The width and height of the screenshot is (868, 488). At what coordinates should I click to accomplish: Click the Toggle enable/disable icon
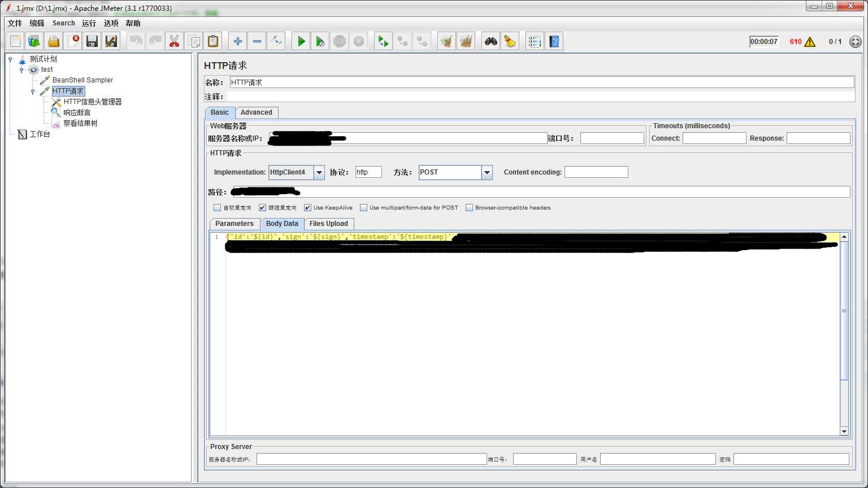(276, 41)
